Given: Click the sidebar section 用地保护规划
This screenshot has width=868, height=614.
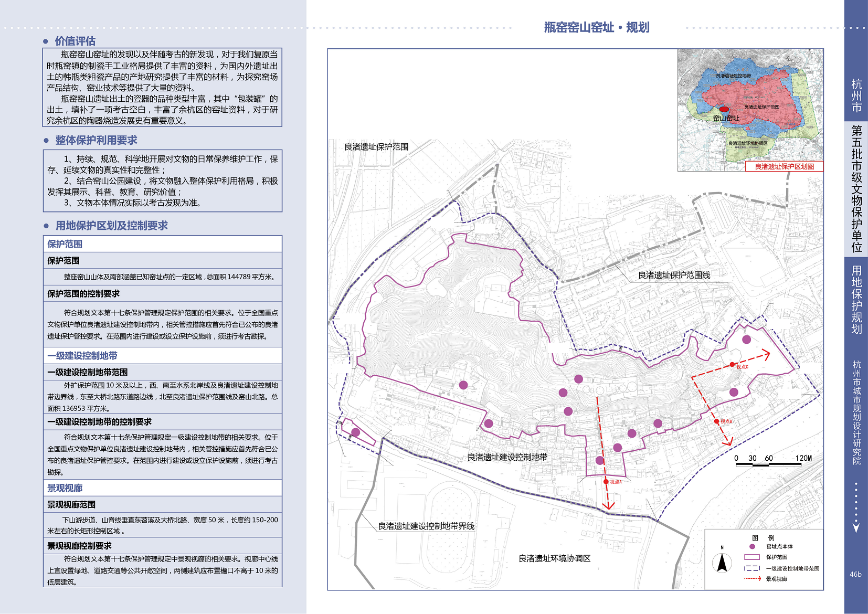Looking at the screenshot, I should click(856, 300).
